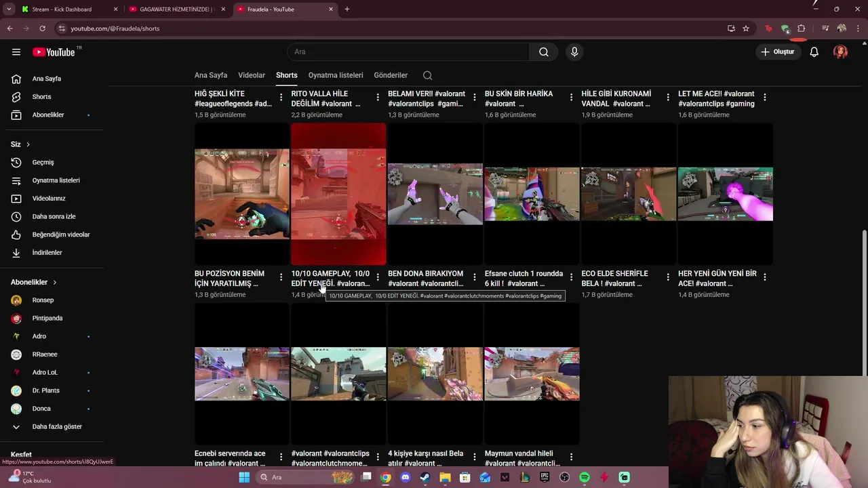Search within the channel using the magnifier

click(427, 75)
